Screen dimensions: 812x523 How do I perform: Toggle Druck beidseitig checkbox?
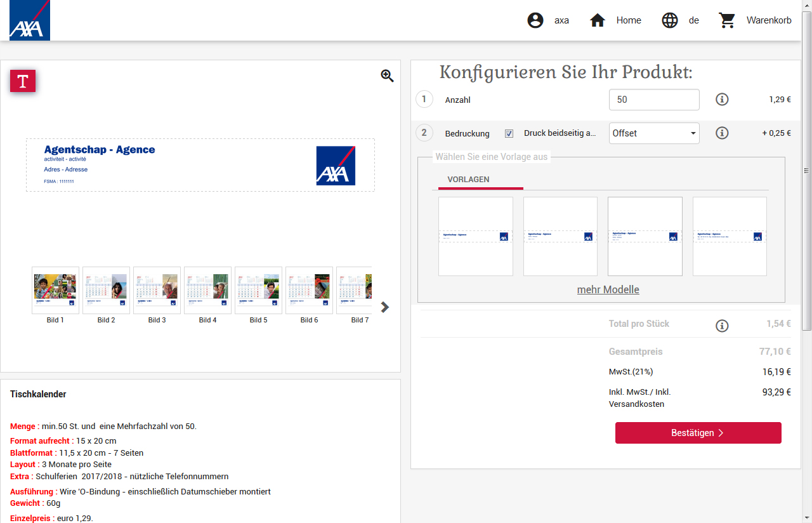coord(509,133)
